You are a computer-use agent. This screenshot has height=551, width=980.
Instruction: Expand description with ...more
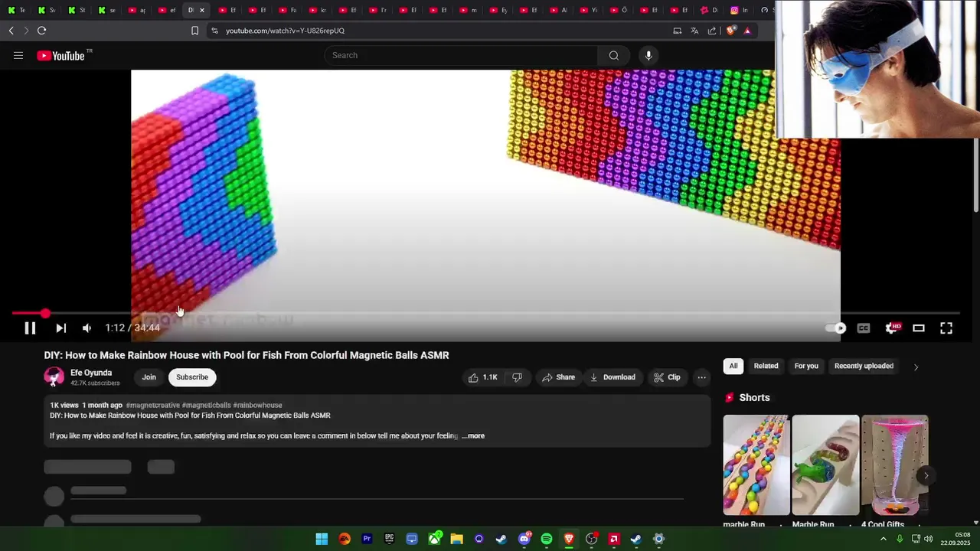(473, 436)
